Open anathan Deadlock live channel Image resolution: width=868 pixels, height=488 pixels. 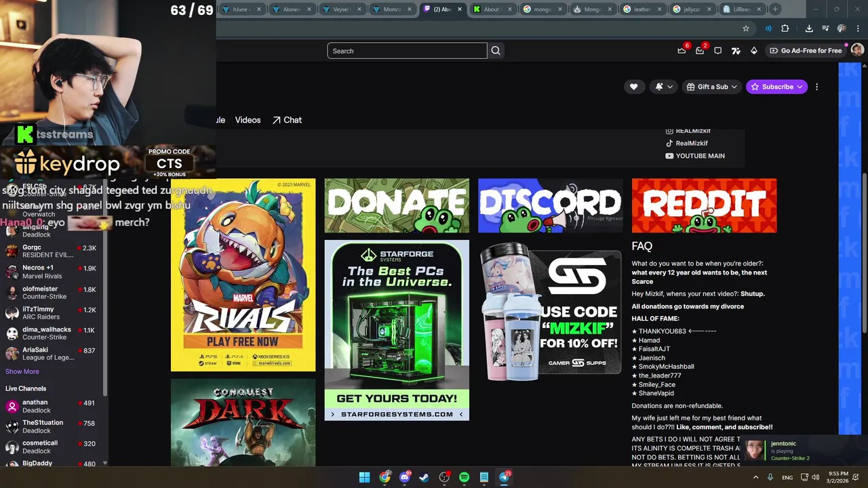52,406
